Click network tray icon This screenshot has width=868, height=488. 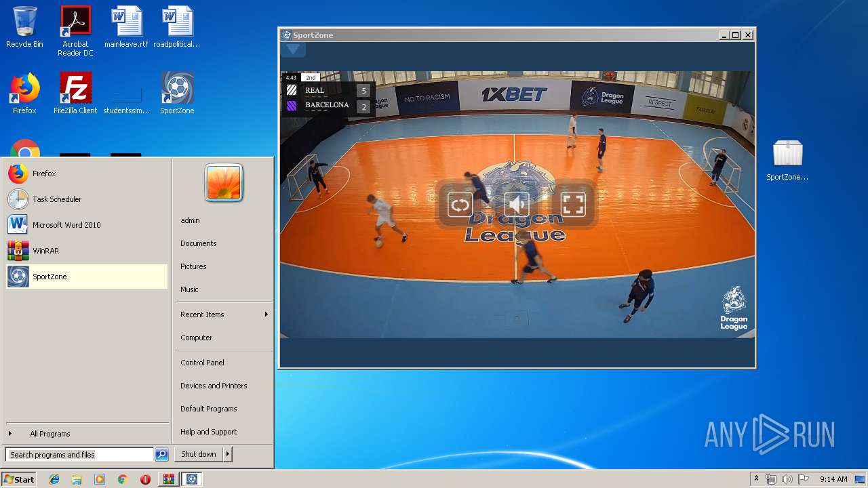771,479
